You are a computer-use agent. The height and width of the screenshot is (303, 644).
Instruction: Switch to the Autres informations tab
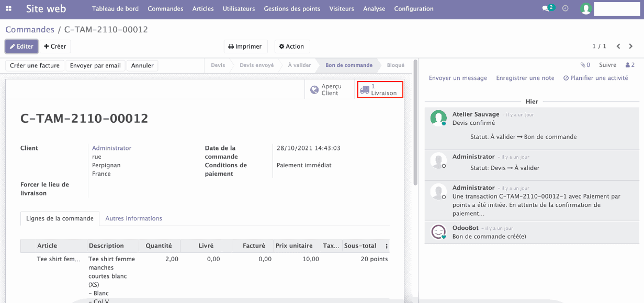(134, 218)
